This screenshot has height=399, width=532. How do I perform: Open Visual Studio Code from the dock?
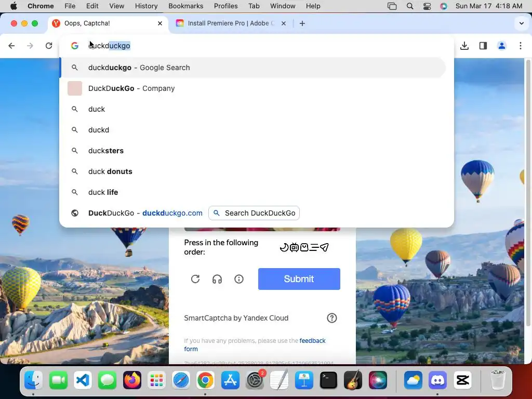[83, 380]
